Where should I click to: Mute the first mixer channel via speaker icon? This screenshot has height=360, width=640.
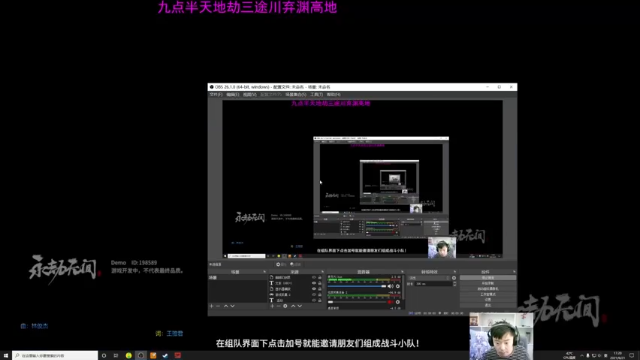click(x=391, y=287)
